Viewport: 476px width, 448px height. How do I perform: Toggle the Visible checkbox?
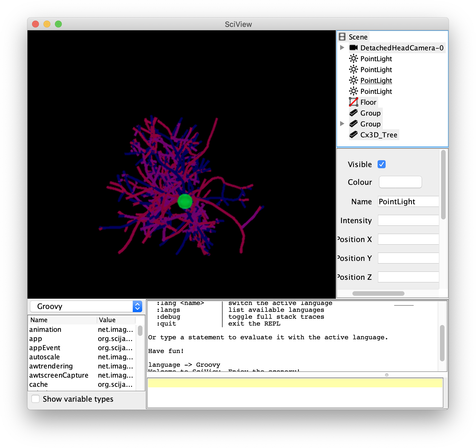381,164
